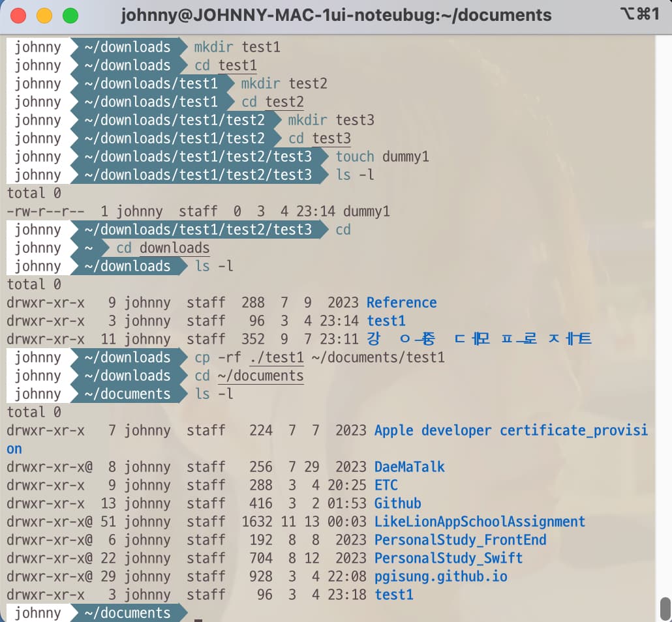Click the 'mkdir test3' command text
The image size is (672, 622).
point(331,120)
